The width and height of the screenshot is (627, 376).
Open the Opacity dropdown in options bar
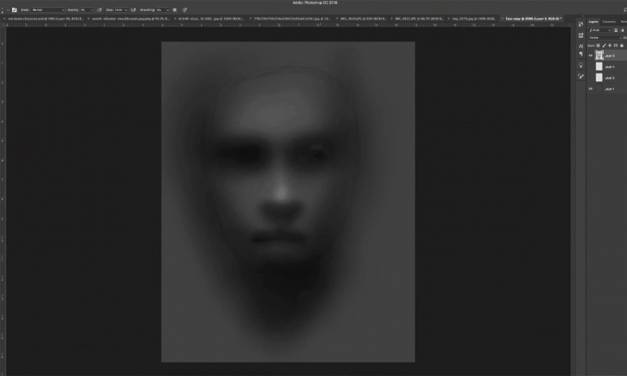(x=87, y=10)
